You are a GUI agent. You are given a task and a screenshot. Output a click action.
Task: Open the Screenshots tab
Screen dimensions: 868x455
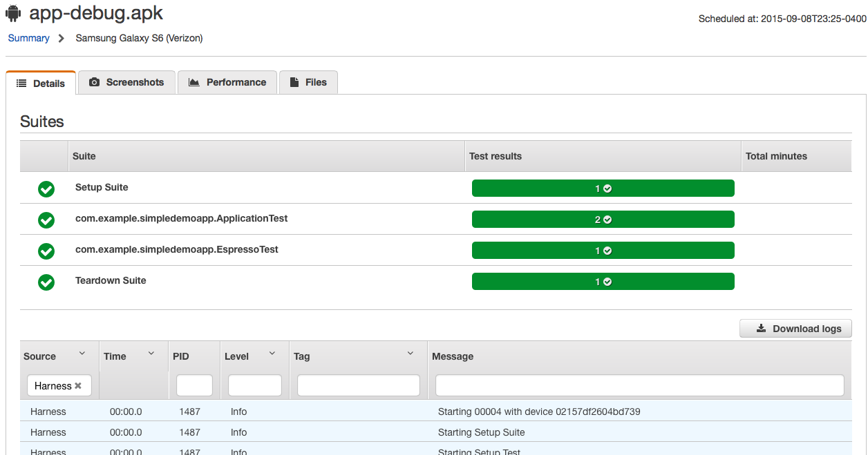[x=126, y=82]
